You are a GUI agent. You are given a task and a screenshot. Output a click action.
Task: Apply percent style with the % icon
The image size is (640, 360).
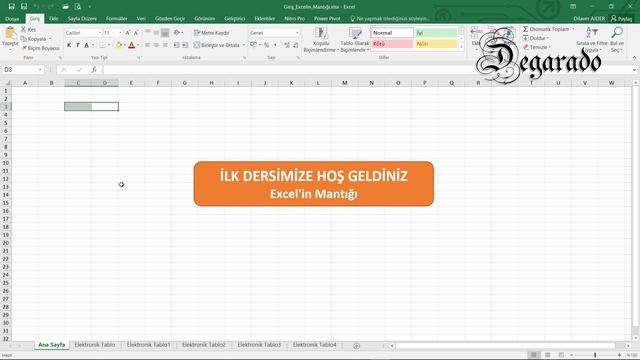(x=267, y=45)
